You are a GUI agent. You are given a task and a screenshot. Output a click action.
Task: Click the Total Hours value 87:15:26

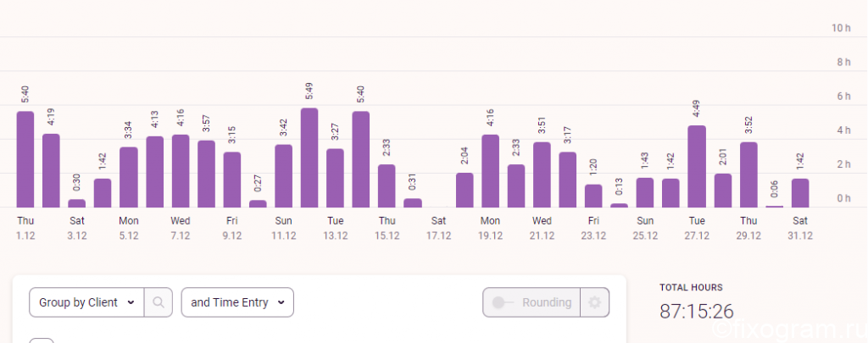click(x=697, y=311)
